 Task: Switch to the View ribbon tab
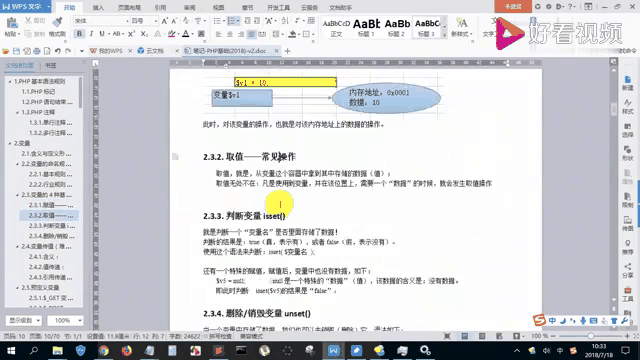(218, 7)
